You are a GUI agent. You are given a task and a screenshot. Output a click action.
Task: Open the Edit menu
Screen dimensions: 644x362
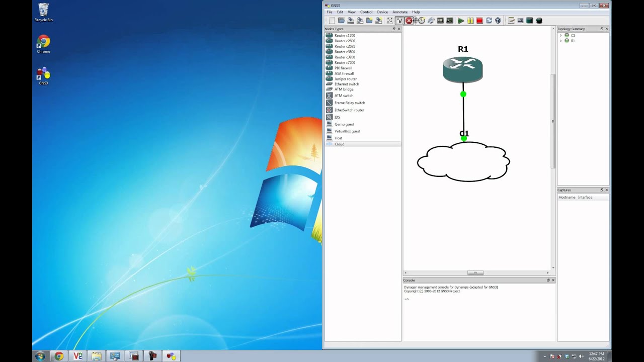[x=340, y=12]
